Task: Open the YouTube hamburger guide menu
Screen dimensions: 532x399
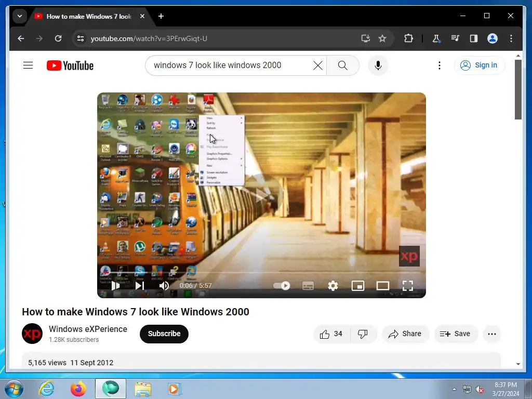Action: 28,65
